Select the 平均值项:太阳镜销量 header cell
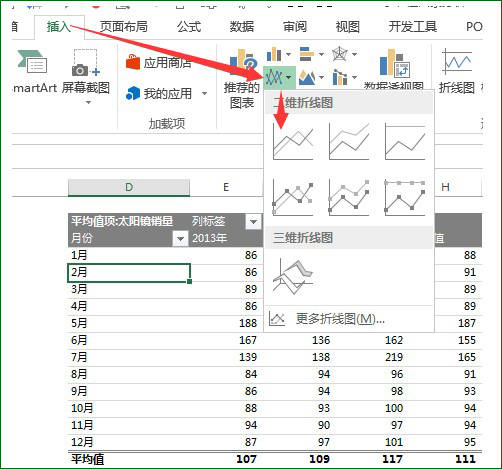Screen dimensions: 502x469 point(122,221)
